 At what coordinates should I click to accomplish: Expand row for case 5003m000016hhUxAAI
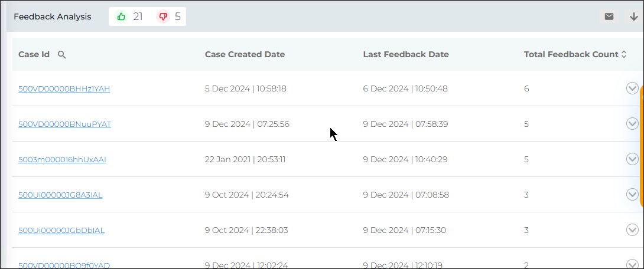click(632, 159)
